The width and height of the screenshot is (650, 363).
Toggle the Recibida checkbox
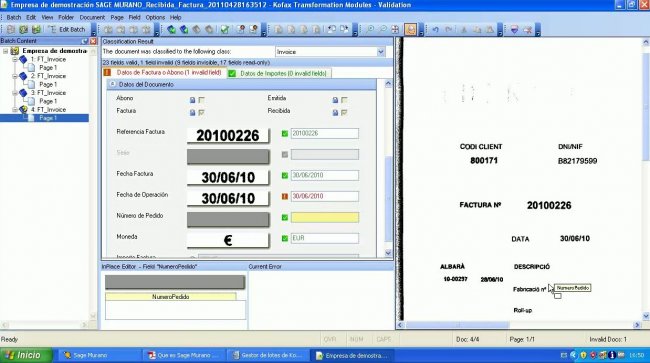click(x=344, y=112)
